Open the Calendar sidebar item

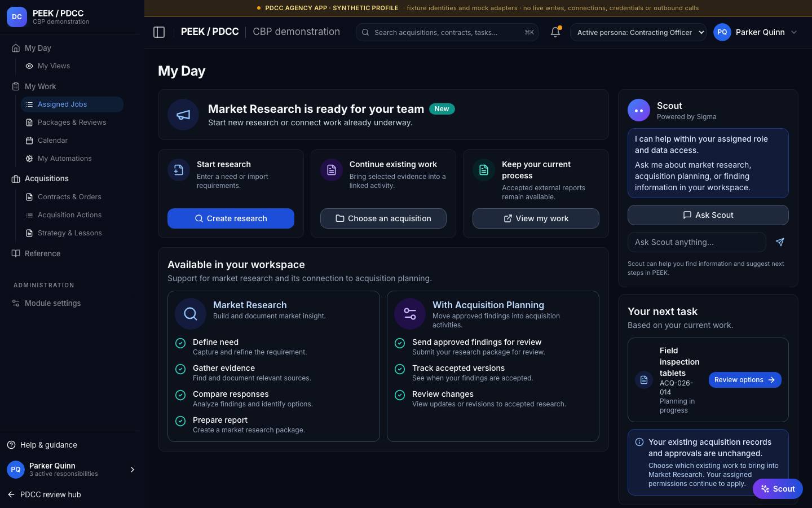(72, 141)
